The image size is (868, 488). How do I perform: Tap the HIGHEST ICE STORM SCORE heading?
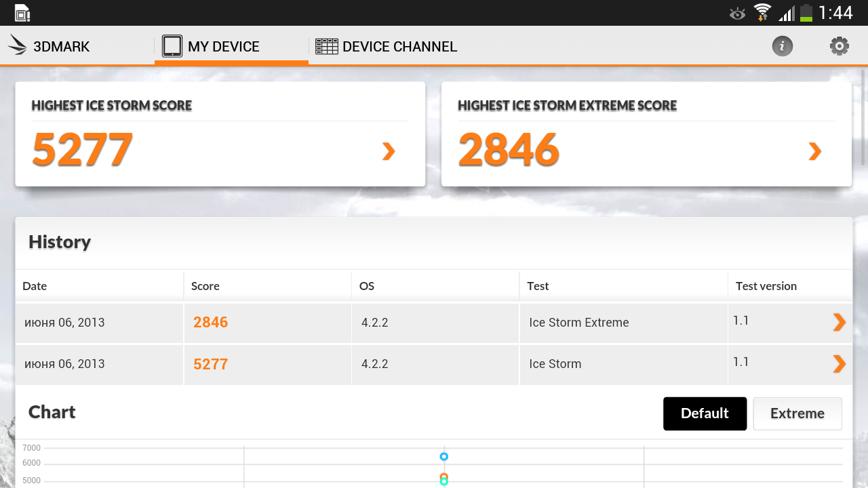[x=112, y=106]
